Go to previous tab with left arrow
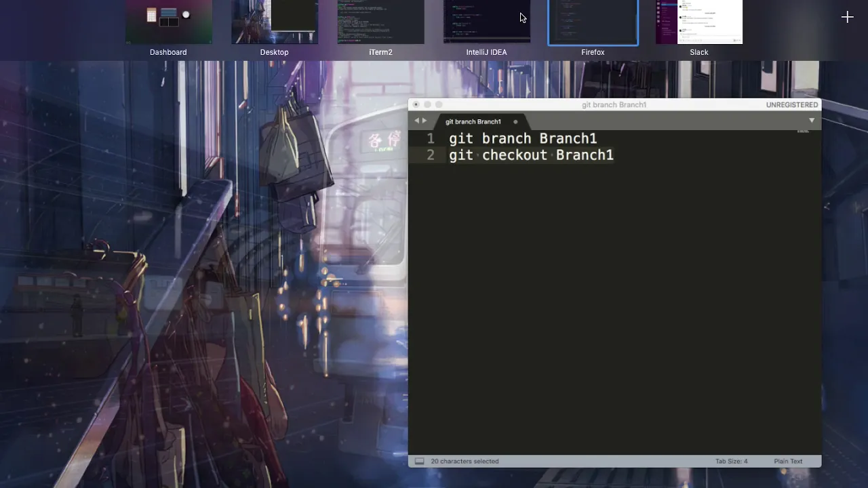 pyautogui.click(x=416, y=121)
